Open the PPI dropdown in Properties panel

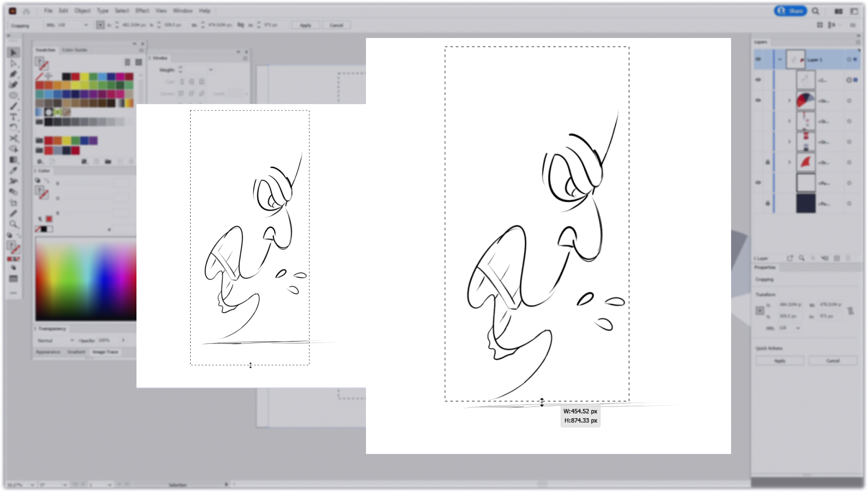pyautogui.click(x=798, y=328)
